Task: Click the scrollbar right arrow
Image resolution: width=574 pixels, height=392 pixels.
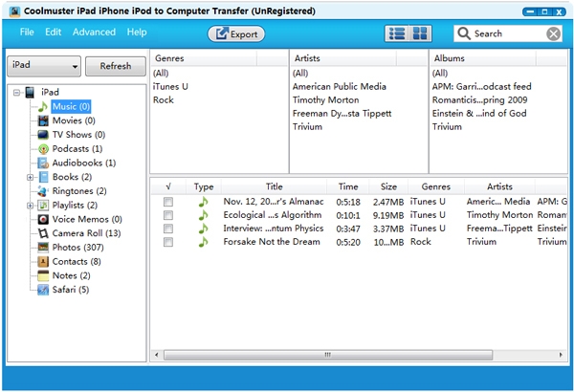Action: 561,355
